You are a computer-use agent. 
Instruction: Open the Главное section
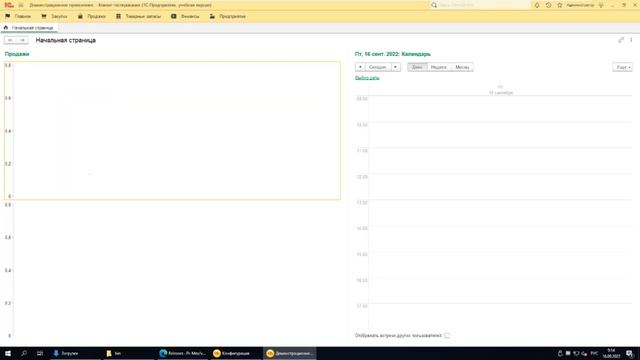pos(18,16)
